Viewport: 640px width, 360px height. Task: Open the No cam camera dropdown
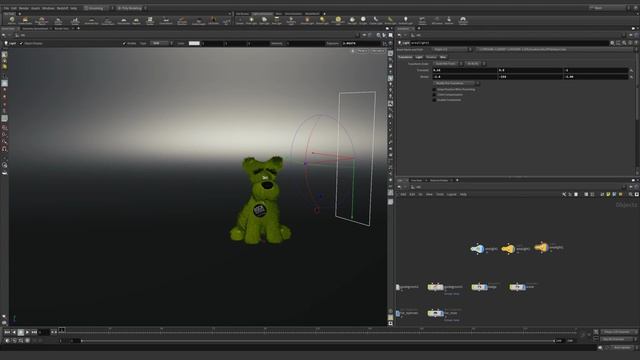pyautogui.click(x=378, y=51)
